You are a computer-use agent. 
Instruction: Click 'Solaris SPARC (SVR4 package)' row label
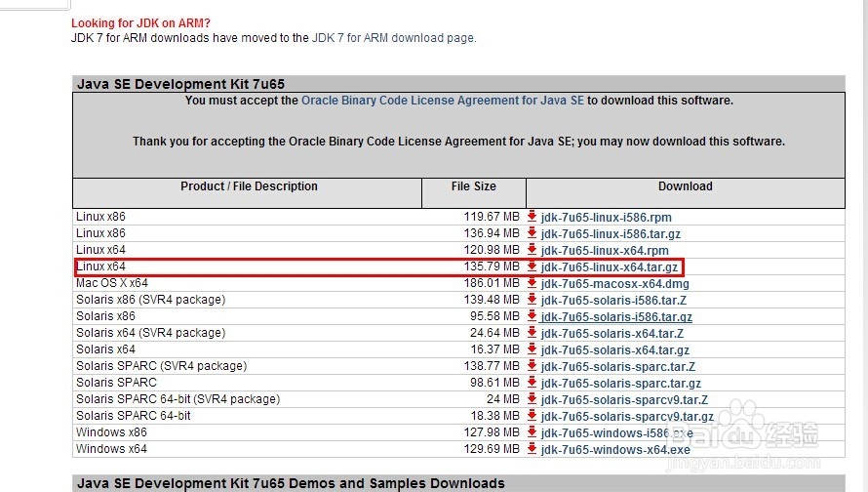(x=161, y=366)
